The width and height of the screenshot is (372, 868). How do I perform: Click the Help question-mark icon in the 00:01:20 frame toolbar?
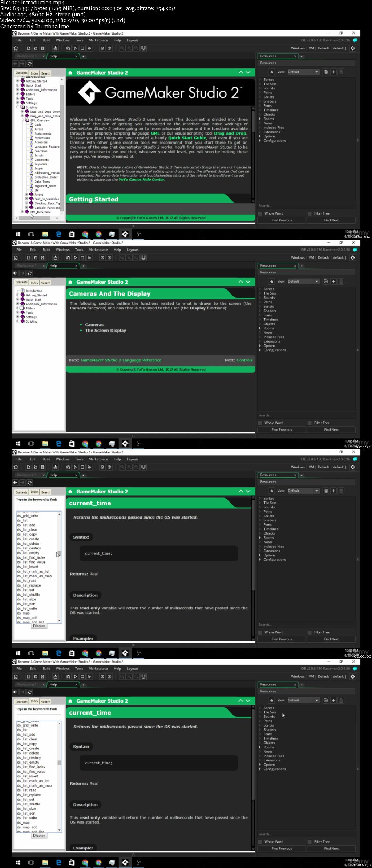109,257
